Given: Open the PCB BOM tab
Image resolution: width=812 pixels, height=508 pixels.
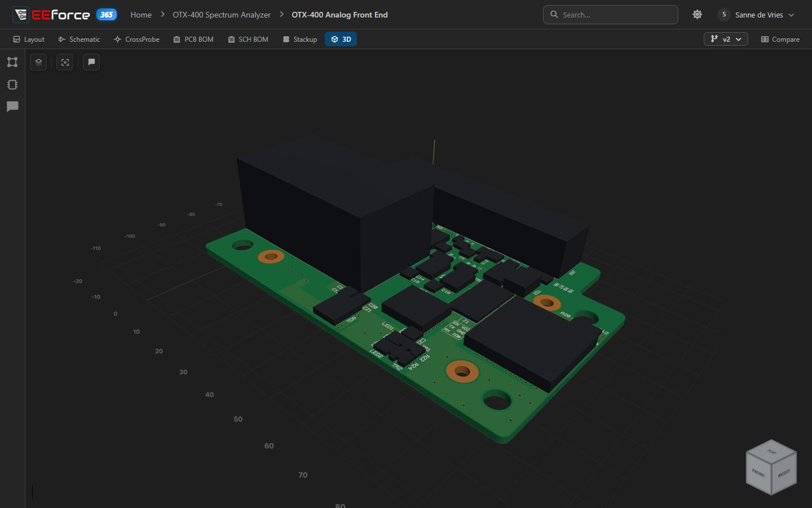Looking at the screenshot, I should [193, 39].
